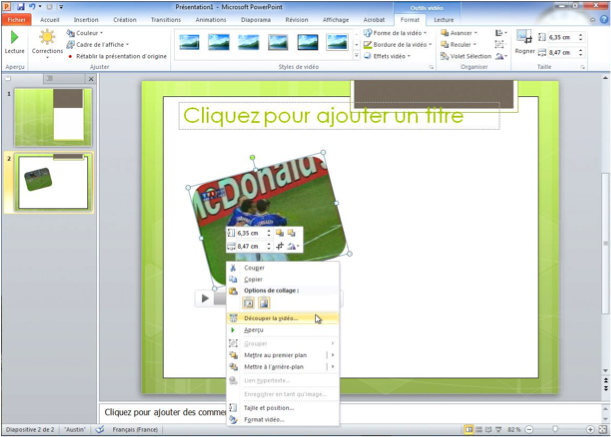The image size is (611, 437).
Task: Open the Bordure de la vidéo dropdown
Action: 397,44
